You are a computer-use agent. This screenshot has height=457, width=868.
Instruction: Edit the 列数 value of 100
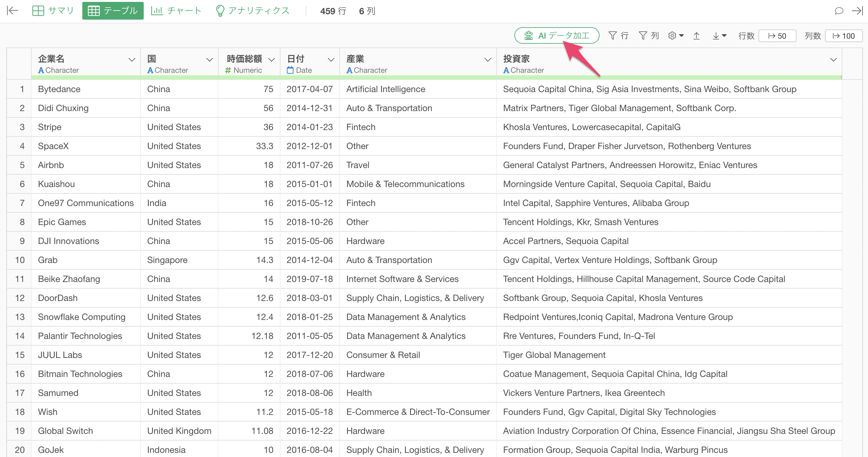click(843, 36)
